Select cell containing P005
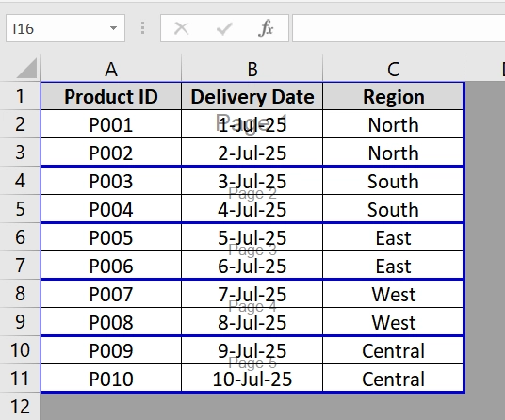Viewport: 505px width, 420px height. [x=111, y=237]
